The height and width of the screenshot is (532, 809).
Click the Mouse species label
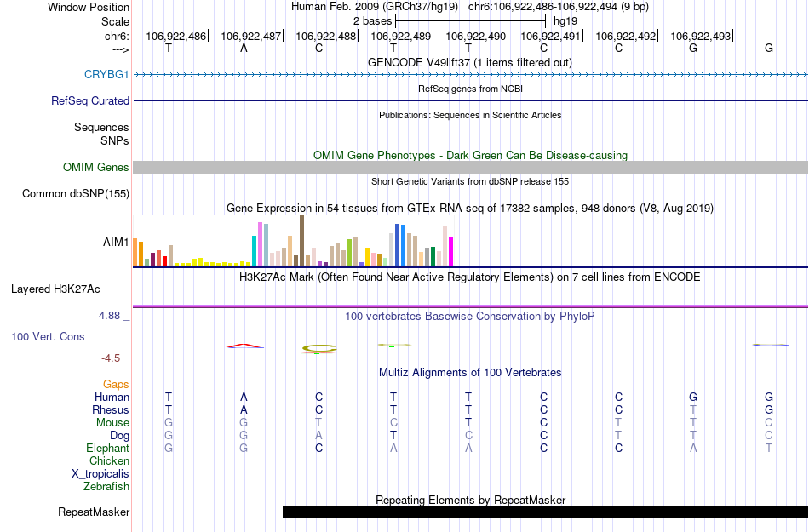coord(112,423)
